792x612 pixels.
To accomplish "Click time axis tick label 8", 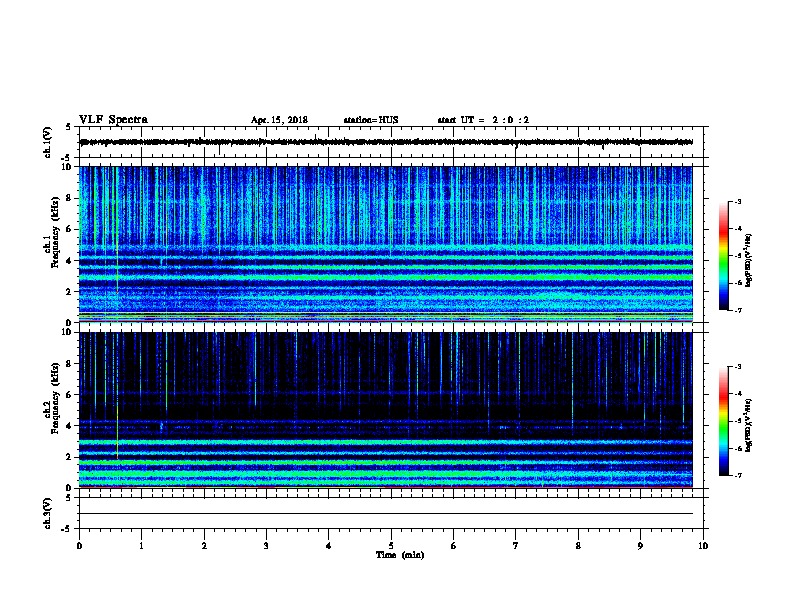I will tap(578, 545).
